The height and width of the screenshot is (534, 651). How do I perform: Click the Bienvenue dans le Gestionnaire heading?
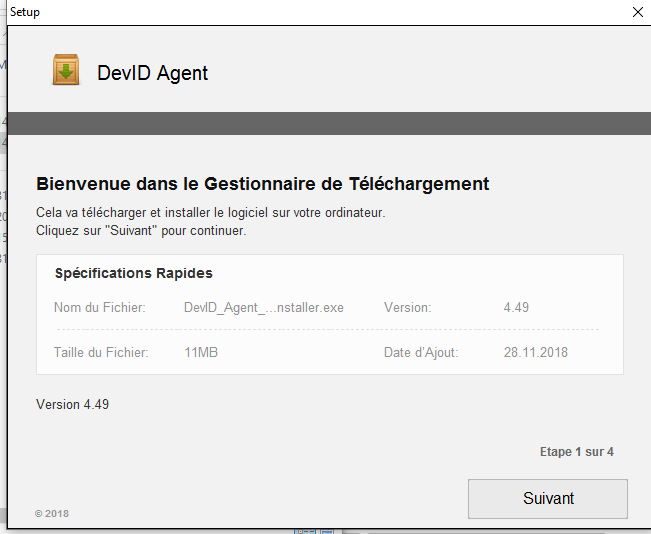(x=262, y=184)
